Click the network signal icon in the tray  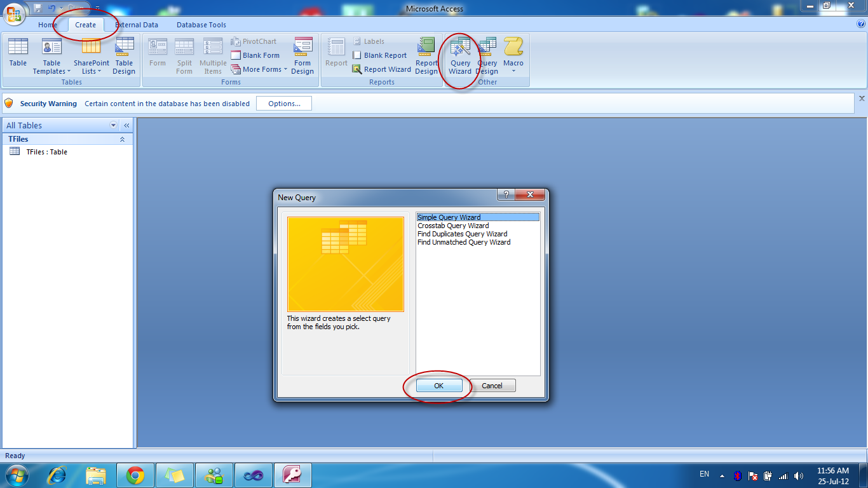[x=783, y=475]
